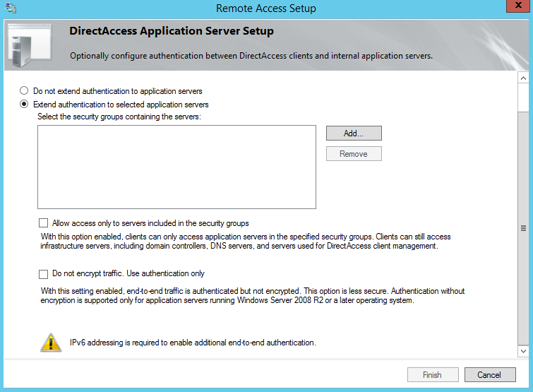This screenshot has width=533, height=392.
Task: Click inside the security groups list box
Action: [x=176, y=167]
